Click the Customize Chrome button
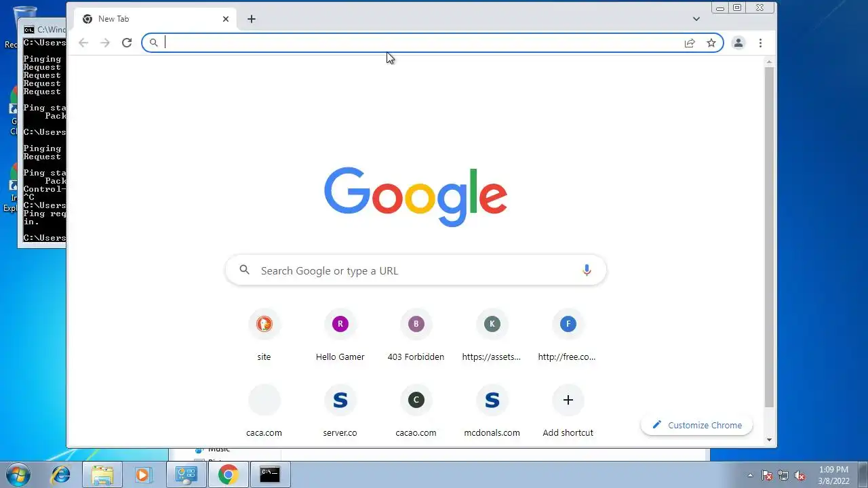The height and width of the screenshot is (488, 868). (697, 425)
